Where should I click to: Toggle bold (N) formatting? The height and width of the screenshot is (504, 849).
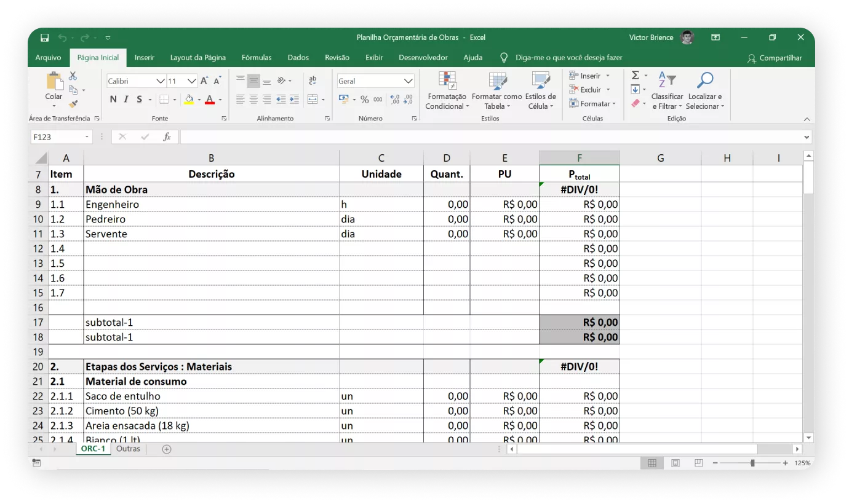coord(113,100)
